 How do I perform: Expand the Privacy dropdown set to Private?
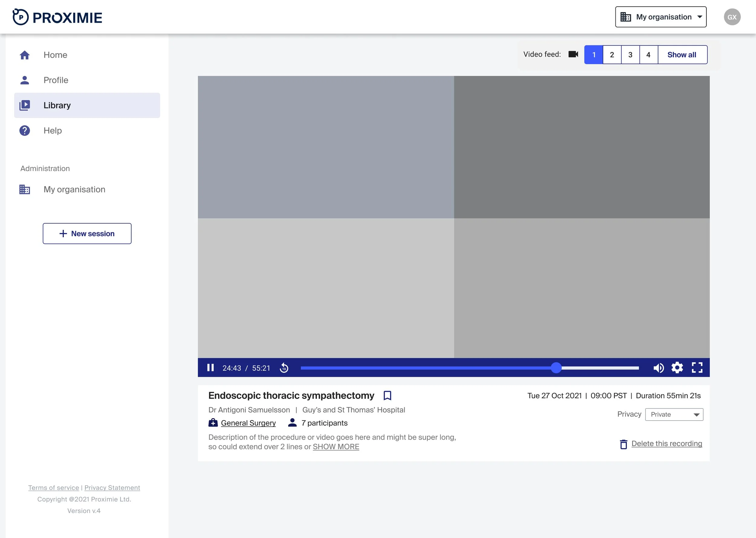[674, 415]
